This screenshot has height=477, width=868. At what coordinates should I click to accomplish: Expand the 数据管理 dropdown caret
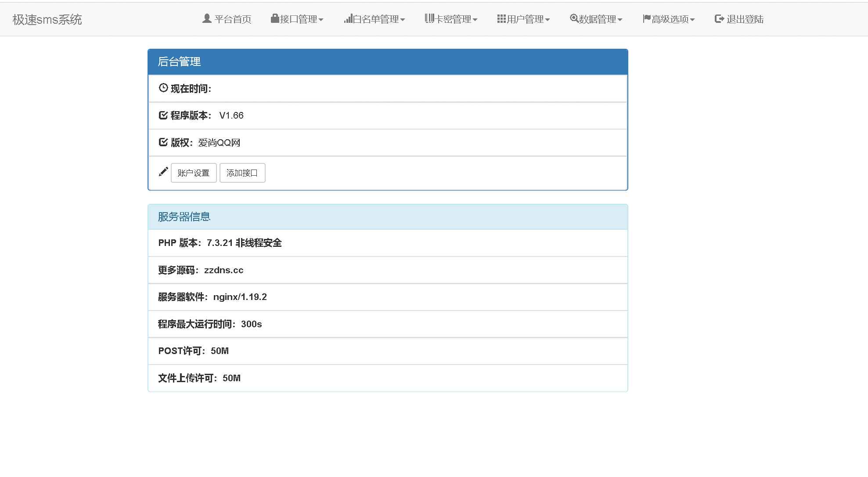620,20
